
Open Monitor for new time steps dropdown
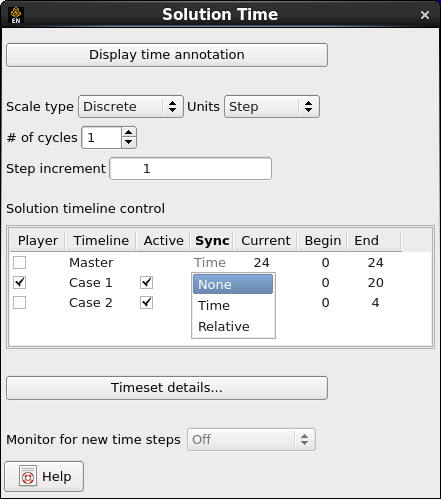click(x=251, y=439)
